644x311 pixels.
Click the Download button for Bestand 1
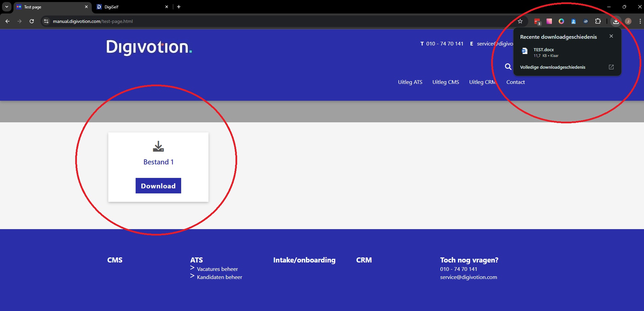tap(158, 186)
